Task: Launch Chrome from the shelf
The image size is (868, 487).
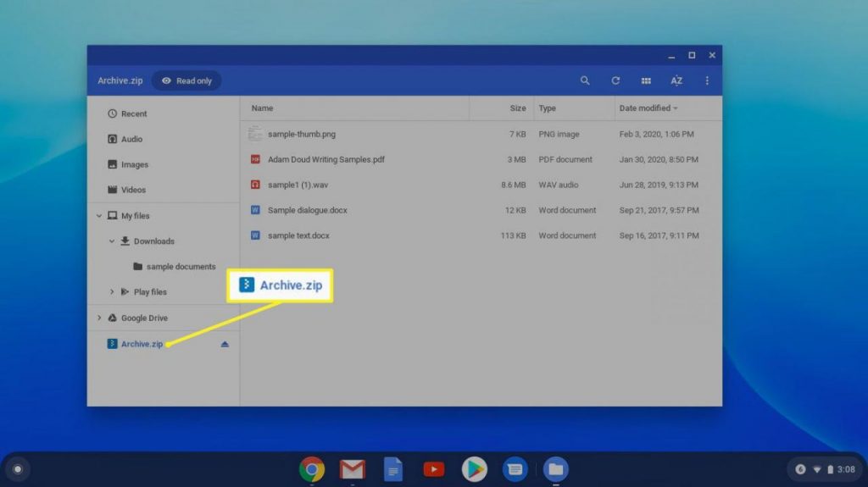Action: 312,469
